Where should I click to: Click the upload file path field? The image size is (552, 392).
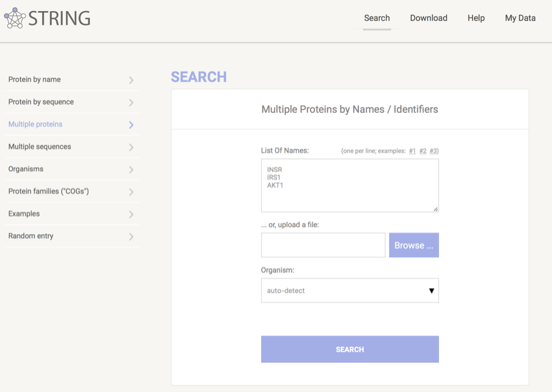pos(323,245)
